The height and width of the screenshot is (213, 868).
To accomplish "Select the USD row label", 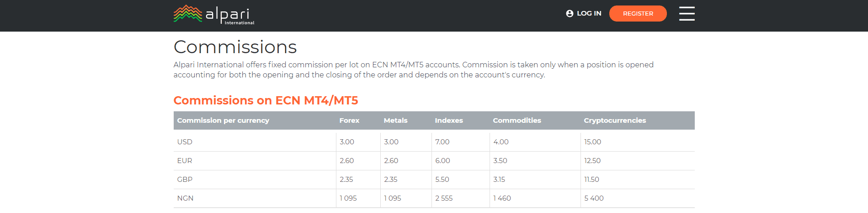I will [x=185, y=142].
